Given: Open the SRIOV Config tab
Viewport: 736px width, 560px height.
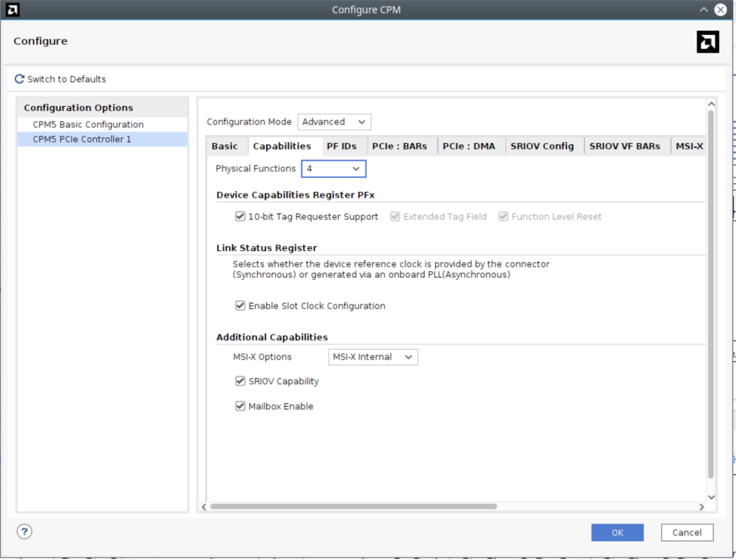Looking at the screenshot, I should (x=542, y=147).
